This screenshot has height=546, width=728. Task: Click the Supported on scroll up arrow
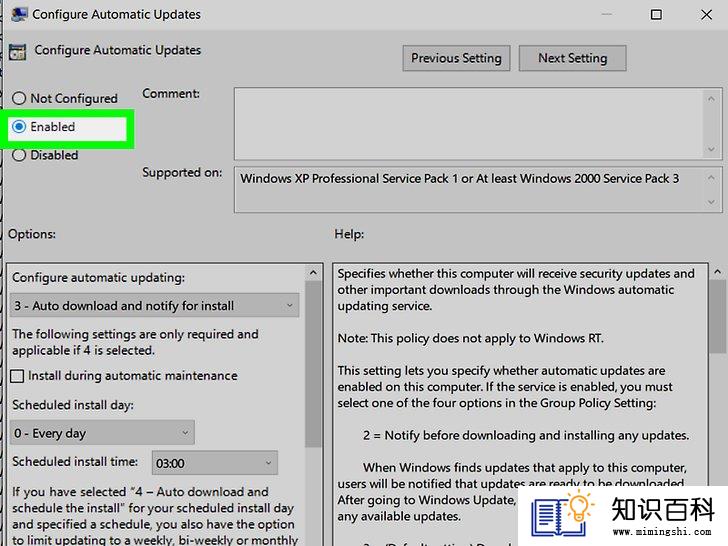coord(711,178)
